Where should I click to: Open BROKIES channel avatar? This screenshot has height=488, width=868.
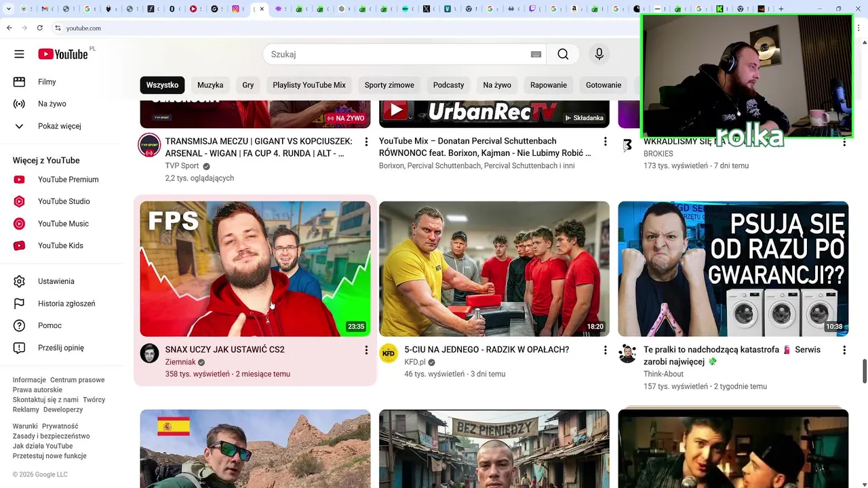coord(627,145)
